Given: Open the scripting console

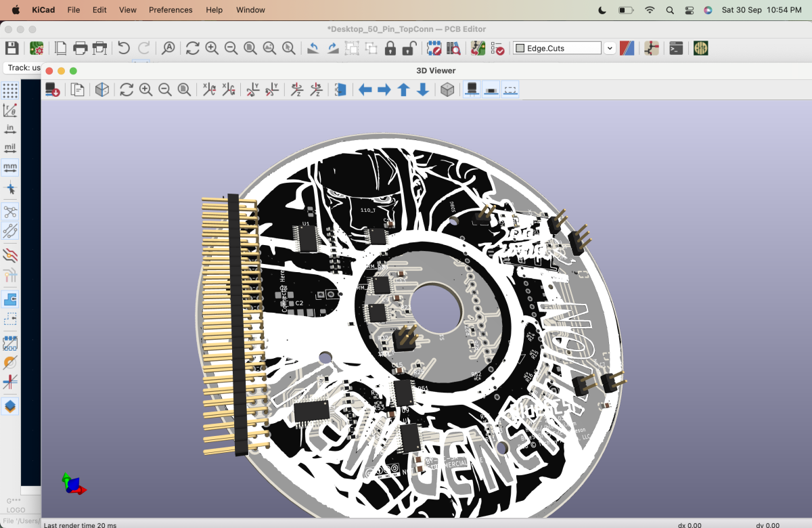Looking at the screenshot, I should 676,48.
